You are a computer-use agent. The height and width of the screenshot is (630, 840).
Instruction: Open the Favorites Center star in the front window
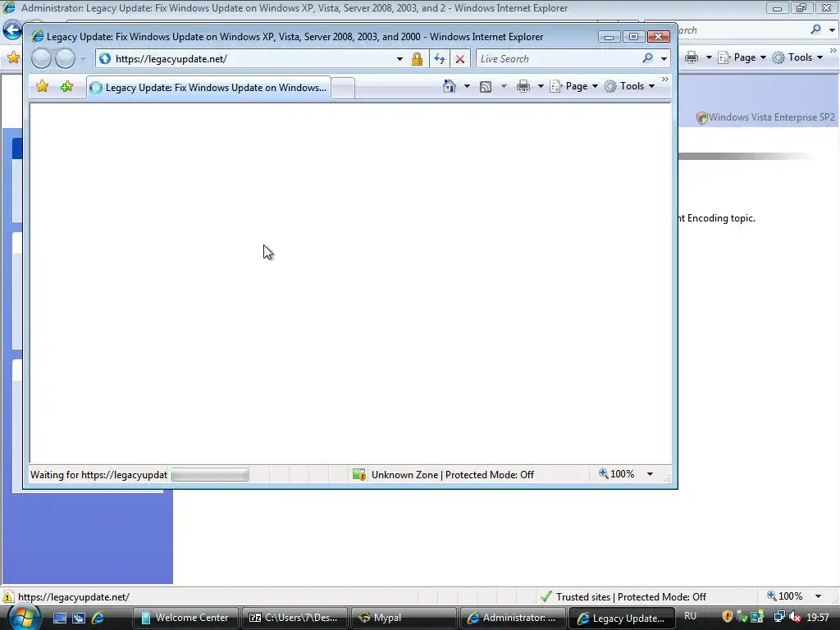point(42,86)
